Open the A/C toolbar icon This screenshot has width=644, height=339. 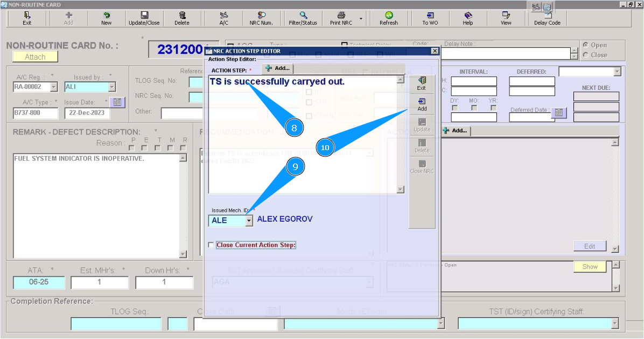point(223,15)
